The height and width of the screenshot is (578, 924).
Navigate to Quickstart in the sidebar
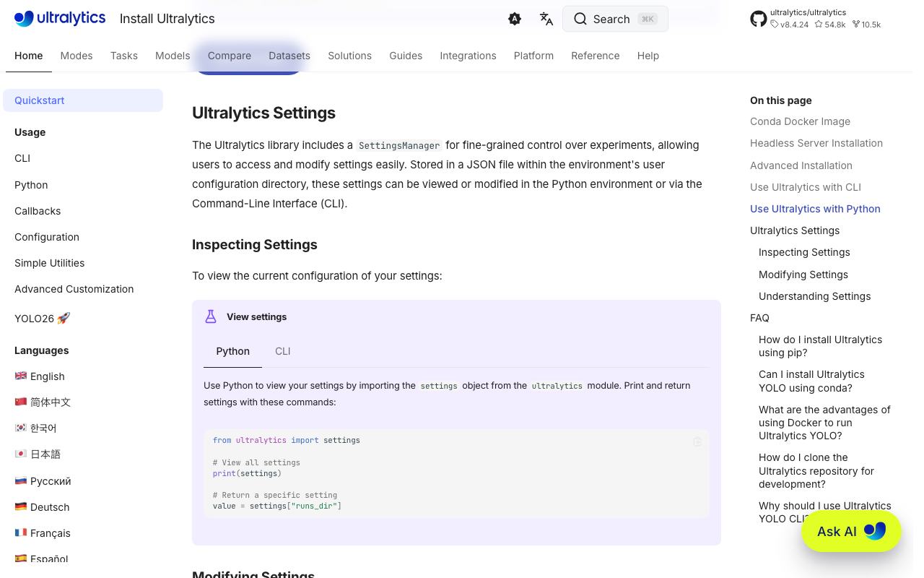[x=39, y=100]
